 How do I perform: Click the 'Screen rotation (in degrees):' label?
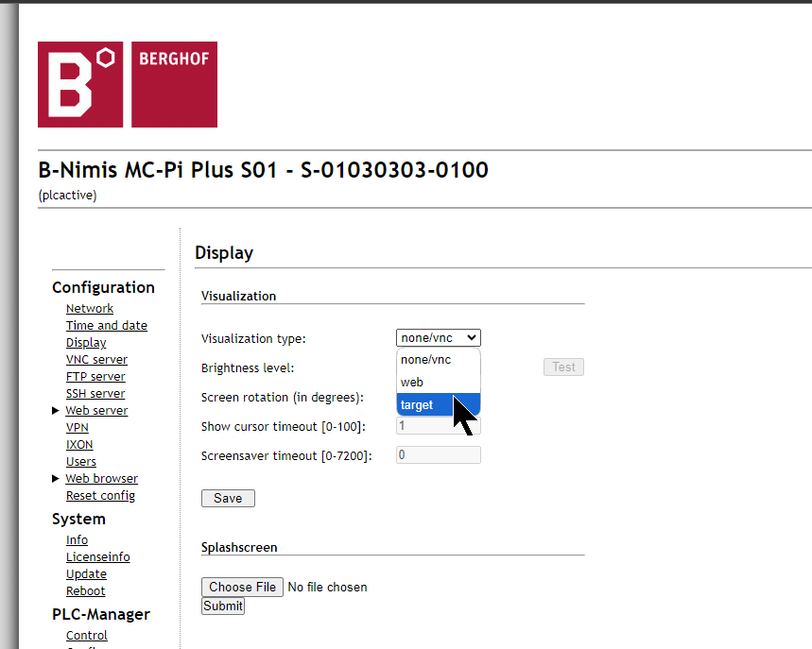pos(283,398)
